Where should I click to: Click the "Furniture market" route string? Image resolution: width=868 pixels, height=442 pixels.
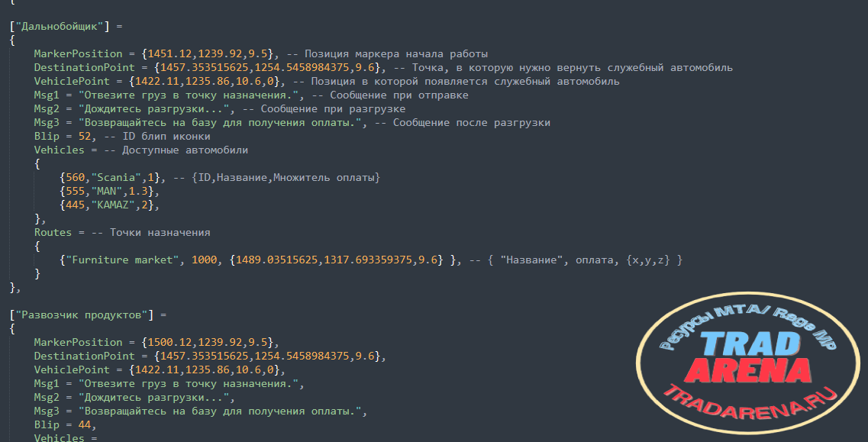tap(122, 260)
